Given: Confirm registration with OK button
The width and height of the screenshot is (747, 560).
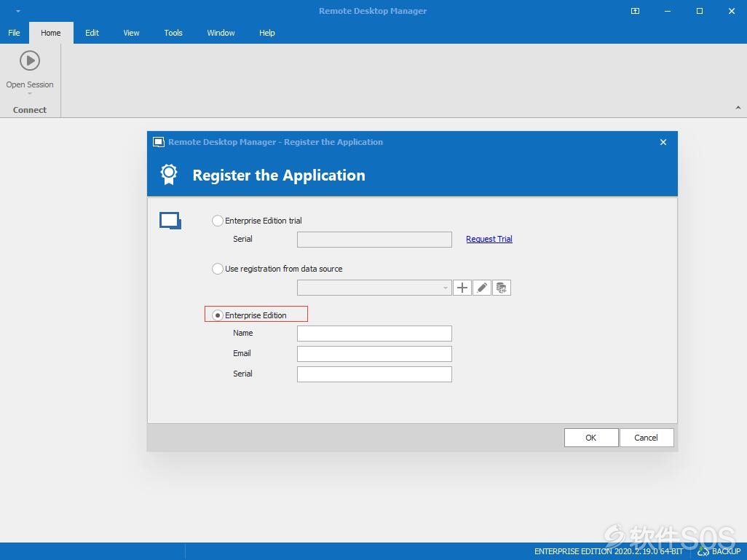Looking at the screenshot, I should click(x=591, y=438).
